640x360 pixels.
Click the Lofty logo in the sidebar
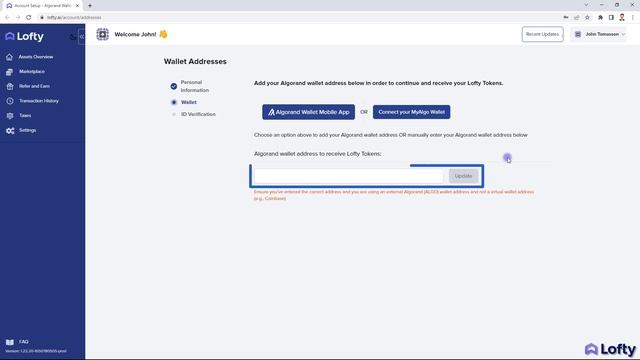click(24, 36)
